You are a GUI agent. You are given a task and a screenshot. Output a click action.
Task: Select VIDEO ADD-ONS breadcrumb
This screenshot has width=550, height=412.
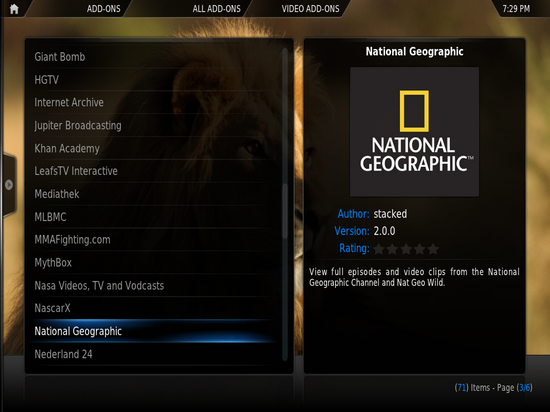coord(310,9)
